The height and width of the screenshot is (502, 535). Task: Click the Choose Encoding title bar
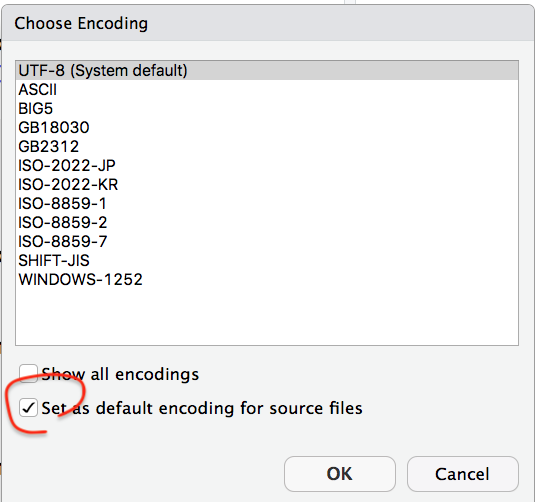point(268,23)
